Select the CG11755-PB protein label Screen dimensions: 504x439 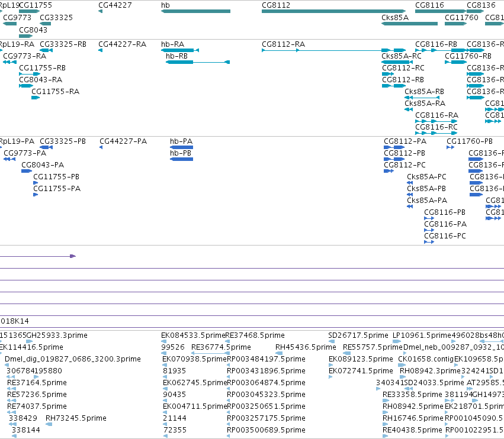(56, 177)
